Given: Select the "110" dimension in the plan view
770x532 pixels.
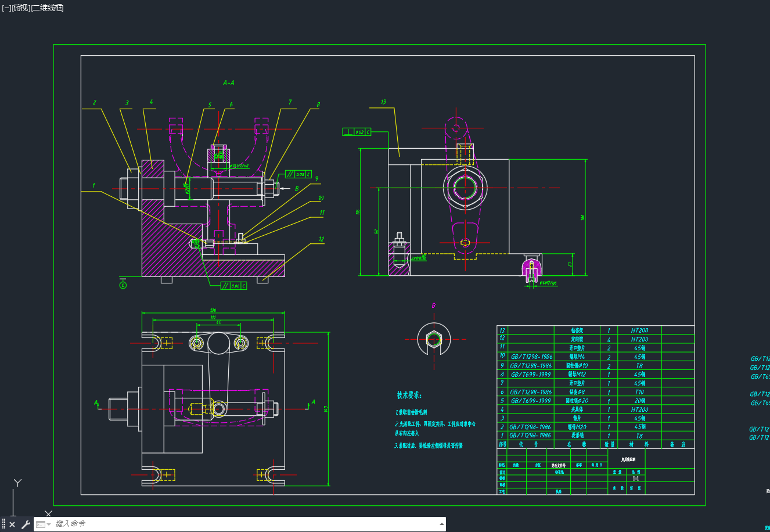Looking at the screenshot, I should 213,318.
